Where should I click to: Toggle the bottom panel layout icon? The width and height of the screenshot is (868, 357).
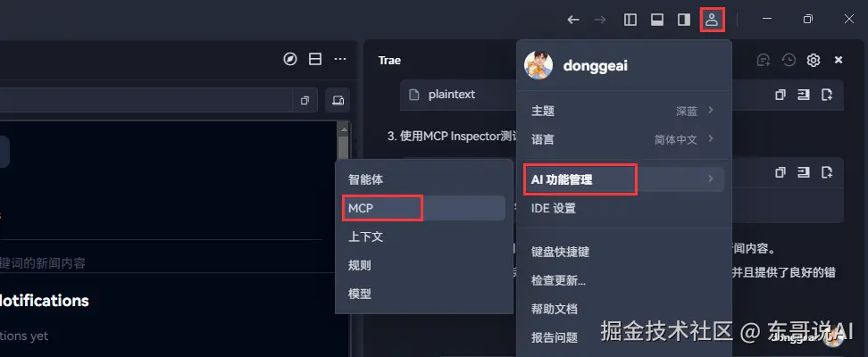pyautogui.click(x=657, y=20)
